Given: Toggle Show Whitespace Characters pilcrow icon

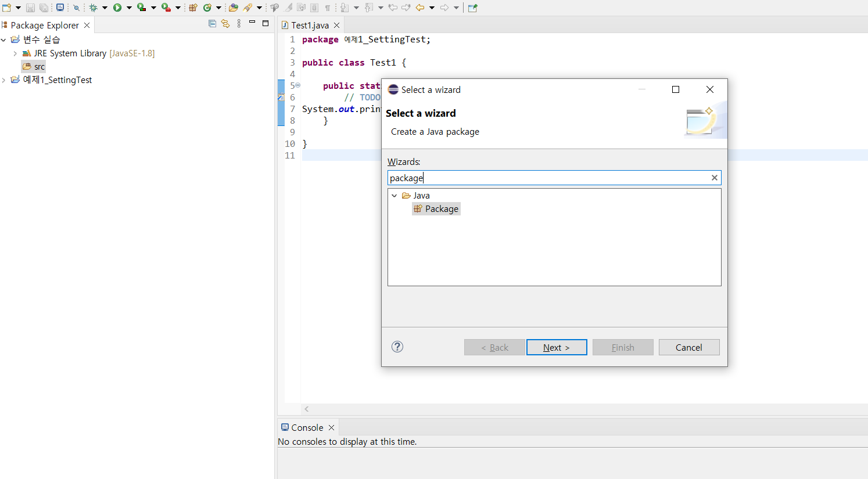Looking at the screenshot, I should point(327,8).
